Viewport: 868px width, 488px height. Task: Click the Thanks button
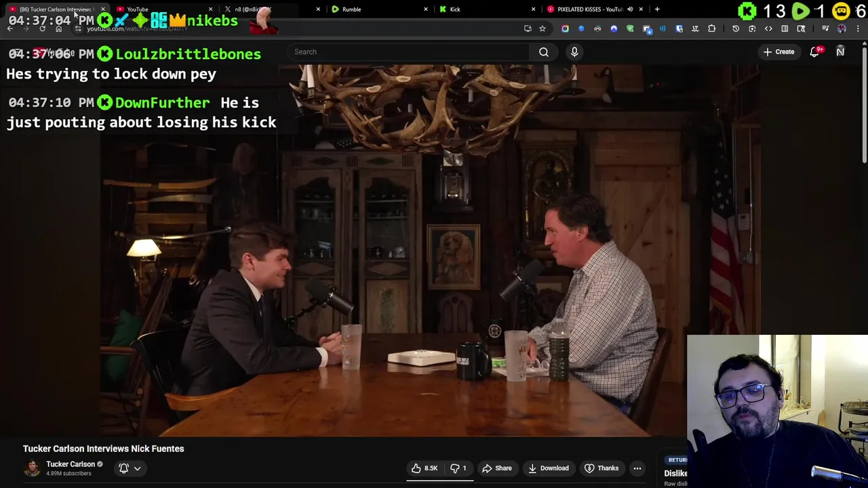(601, 468)
